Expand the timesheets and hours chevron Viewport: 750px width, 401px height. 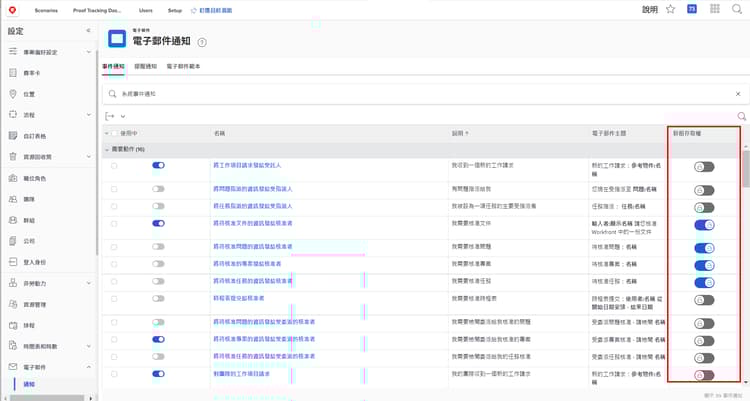pos(88,346)
